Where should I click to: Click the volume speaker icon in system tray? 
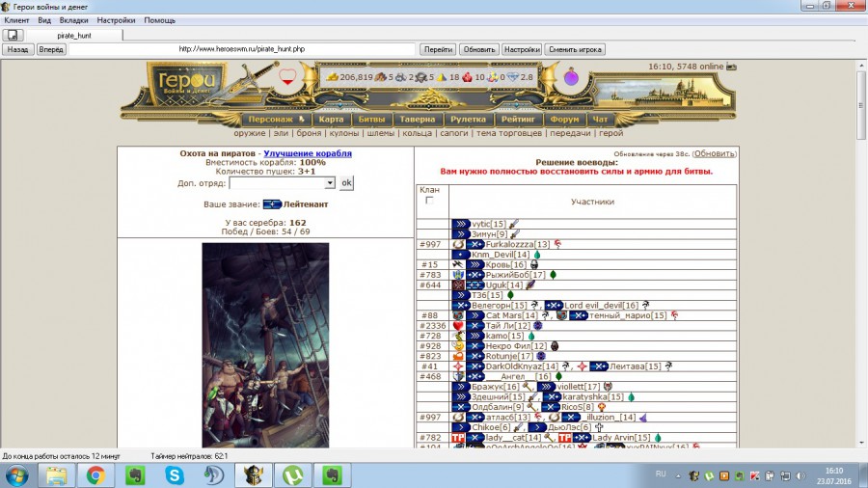pyautogui.click(x=800, y=475)
